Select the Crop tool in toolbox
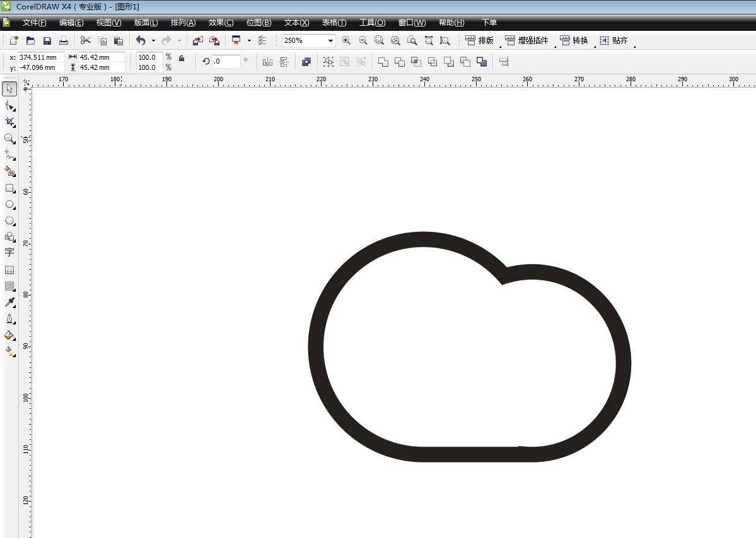 pos(9,122)
